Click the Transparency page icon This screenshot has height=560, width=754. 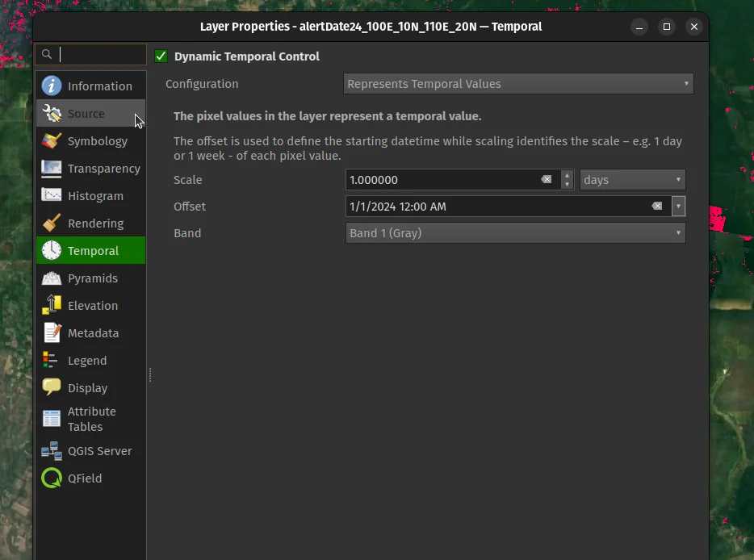[x=52, y=169]
